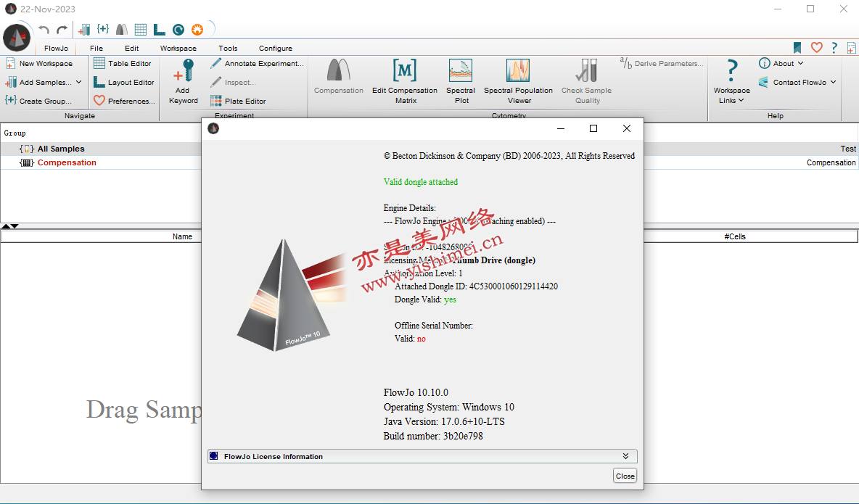Click the Name column header
This screenshot has height=504, width=859.
pyautogui.click(x=182, y=236)
